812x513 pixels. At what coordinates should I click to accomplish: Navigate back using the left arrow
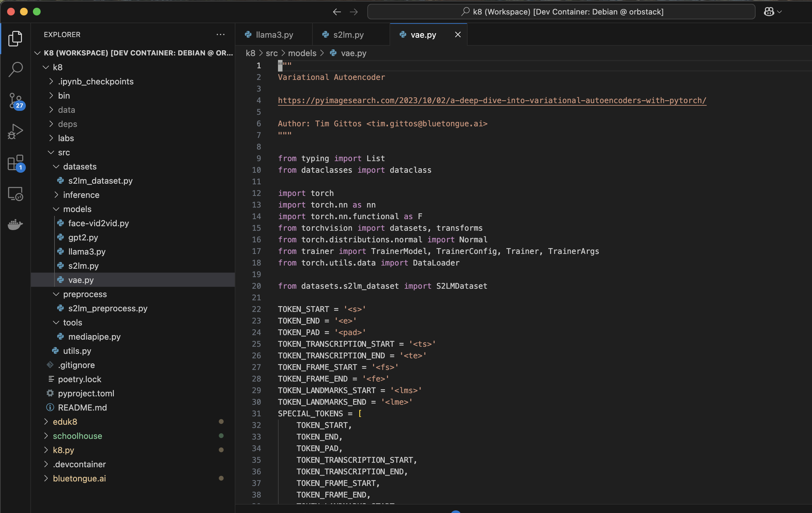click(336, 12)
